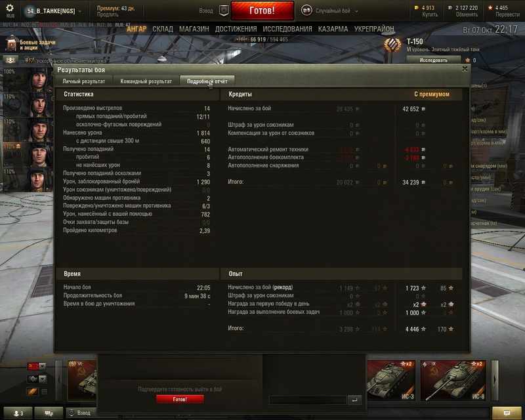525x420 pixels.
Task: Toggle the orange stripe tank filter button
Action: tap(32, 391)
